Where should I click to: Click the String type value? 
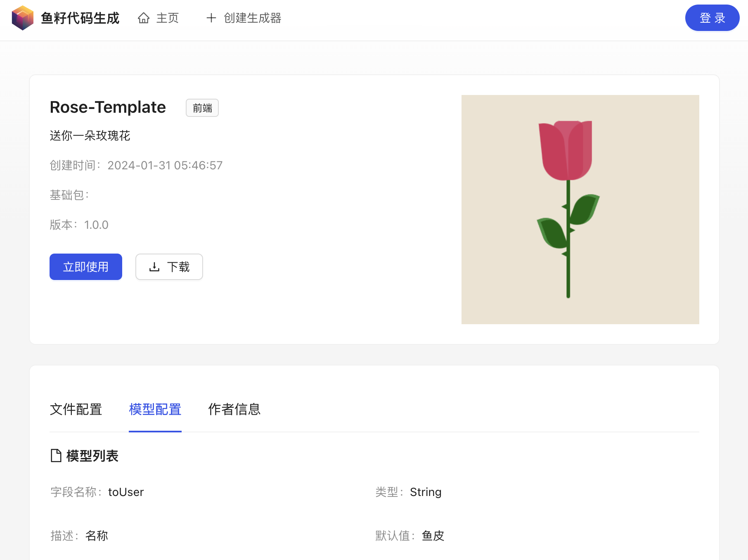426,492
